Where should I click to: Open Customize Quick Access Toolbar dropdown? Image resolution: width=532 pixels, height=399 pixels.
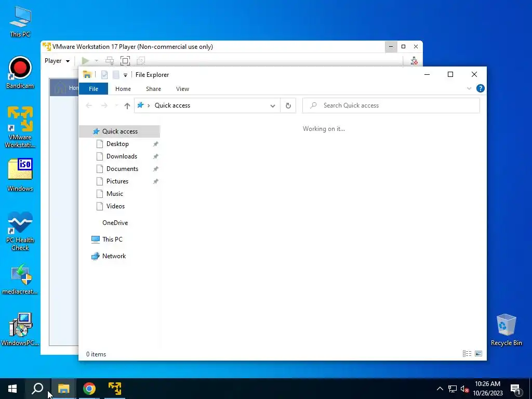point(125,75)
